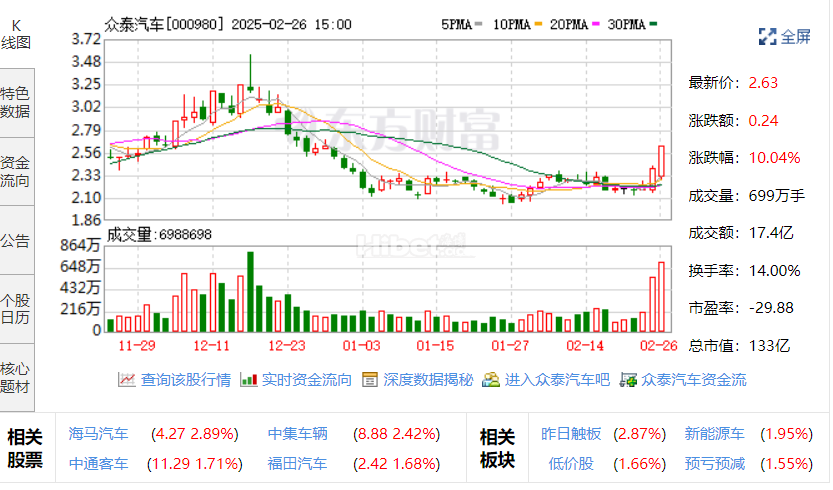Open the 众泰汽车资金流 link
Viewport: 833px width, 490px height.
pos(693,380)
